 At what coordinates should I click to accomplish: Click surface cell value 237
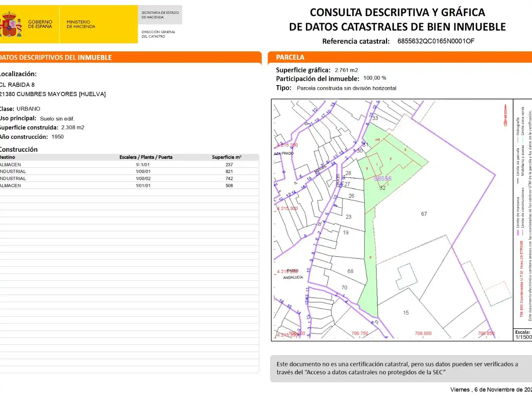[x=229, y=165]
